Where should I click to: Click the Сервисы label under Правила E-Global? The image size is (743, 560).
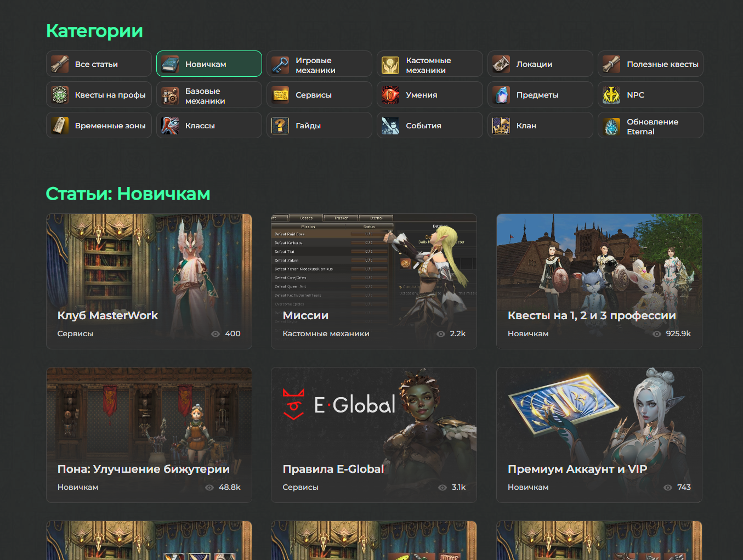[300, 487]
